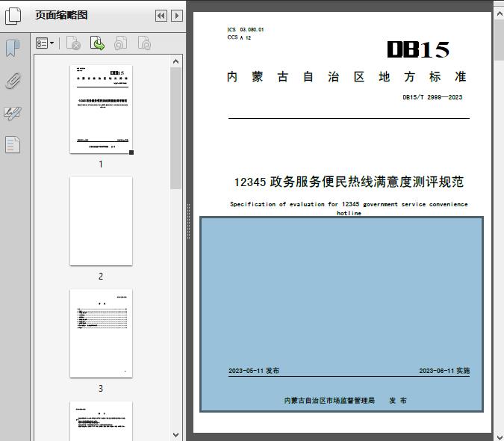504x441 pixels.
Task: Select page 3 thumbnail
Action: coord(101,333)
